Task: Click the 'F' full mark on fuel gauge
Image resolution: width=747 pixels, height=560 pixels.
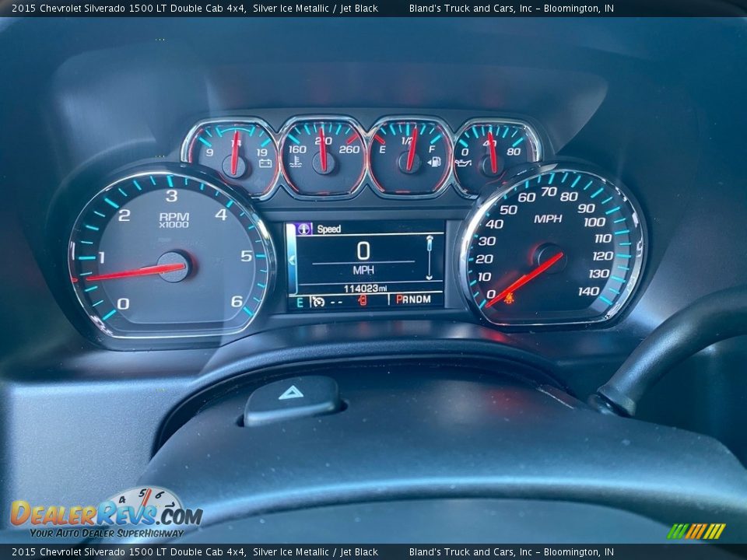Action: click(432, 149)
